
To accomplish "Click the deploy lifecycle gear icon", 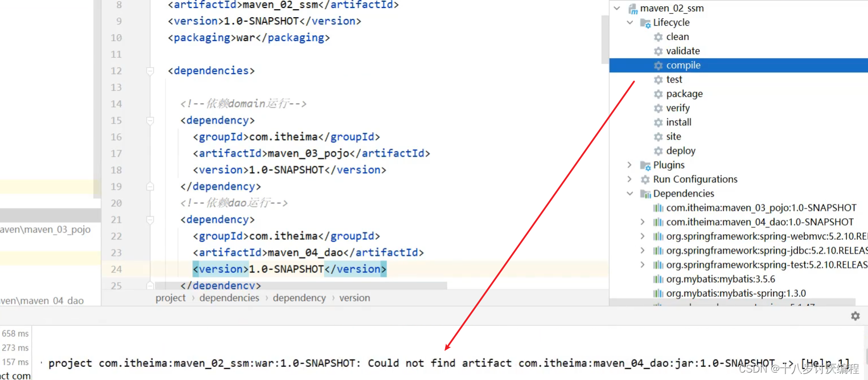I will click(x=658, y=151).
